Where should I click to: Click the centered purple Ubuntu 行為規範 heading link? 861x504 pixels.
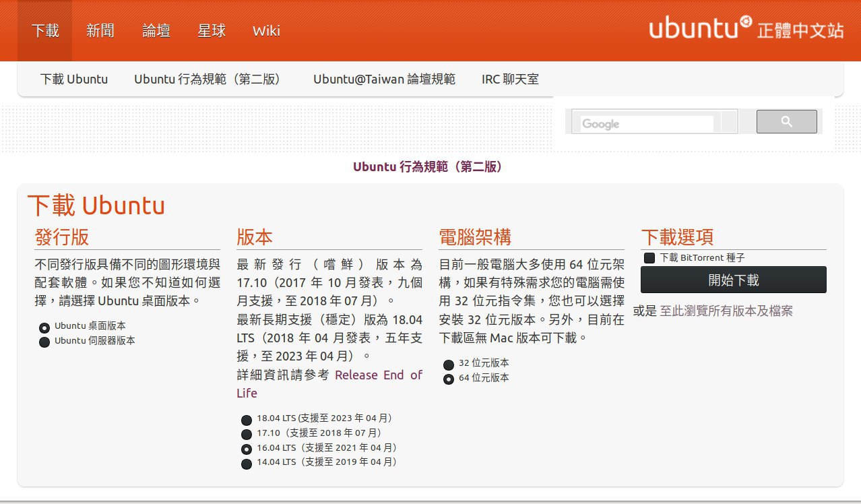pyautogui.click(x=428, y=166)
